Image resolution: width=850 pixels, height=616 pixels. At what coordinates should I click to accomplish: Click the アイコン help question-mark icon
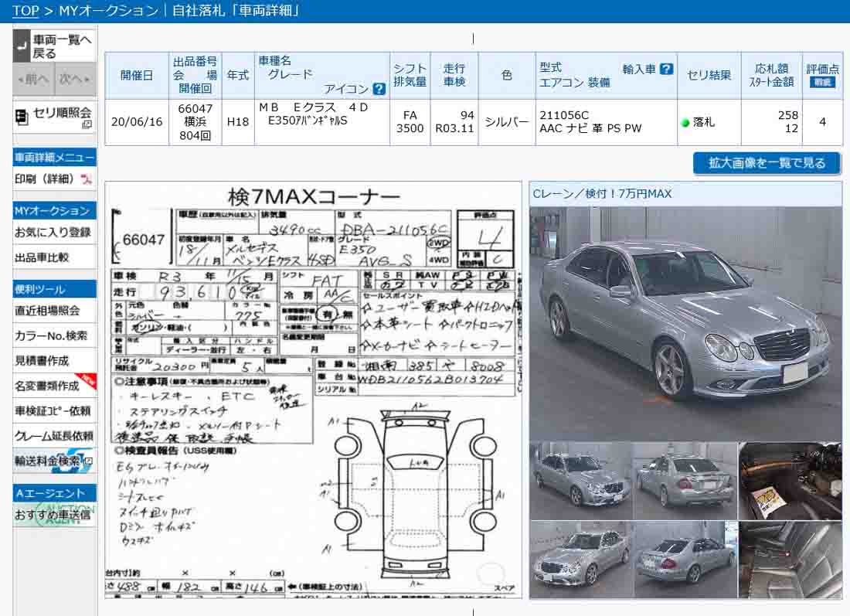(379, 89)
